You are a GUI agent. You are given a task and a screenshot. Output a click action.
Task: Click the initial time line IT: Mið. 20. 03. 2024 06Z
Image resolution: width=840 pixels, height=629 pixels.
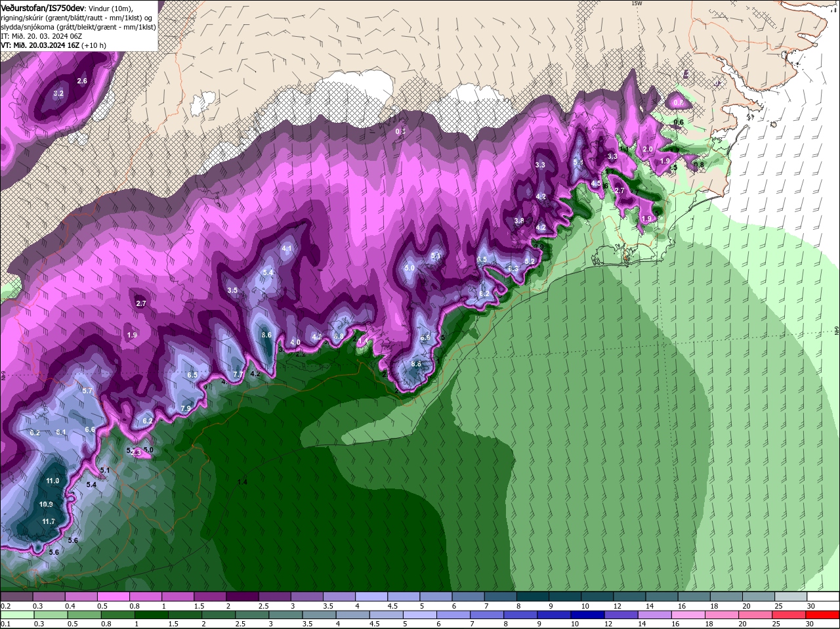pos(41,36)
